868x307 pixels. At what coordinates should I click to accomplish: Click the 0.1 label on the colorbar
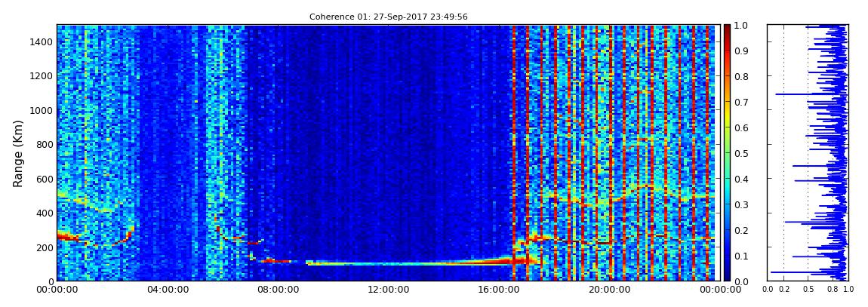[x=741, y=256]
